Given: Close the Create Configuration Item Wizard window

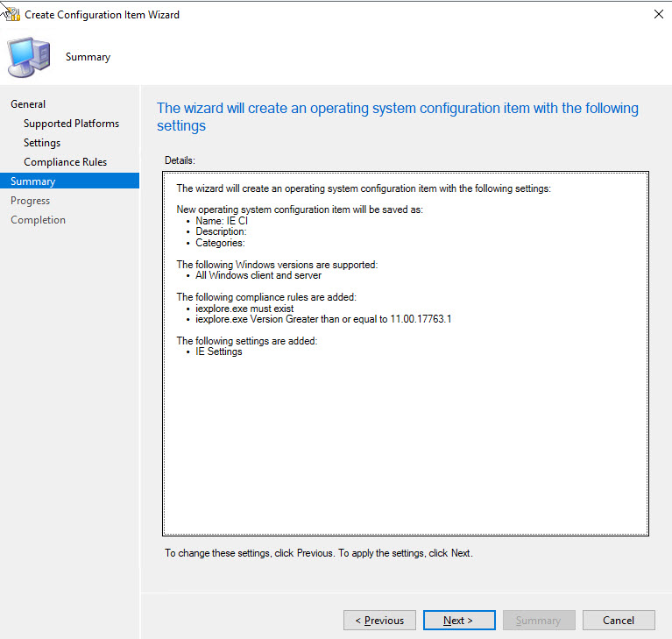Looking at the screenshot, I should coord(658,15).
